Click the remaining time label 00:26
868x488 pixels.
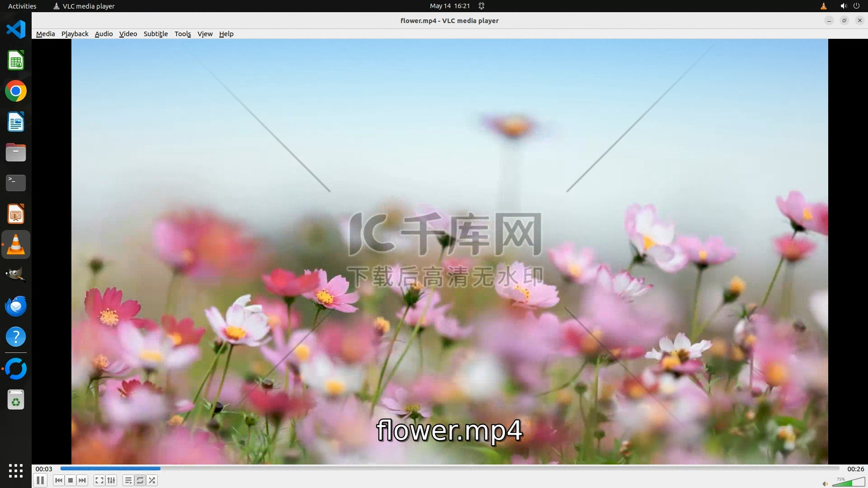coord(855,469)
